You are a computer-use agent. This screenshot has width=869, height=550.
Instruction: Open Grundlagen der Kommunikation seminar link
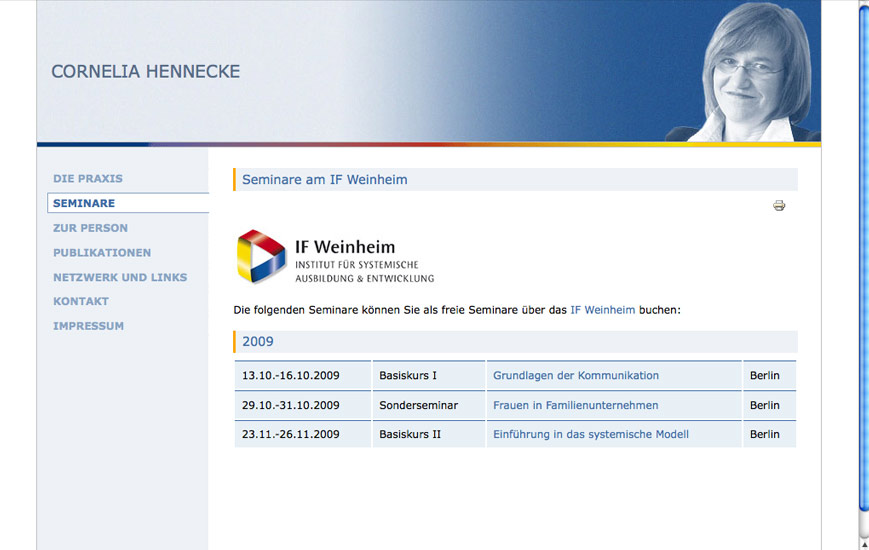[x=576, y=375]
